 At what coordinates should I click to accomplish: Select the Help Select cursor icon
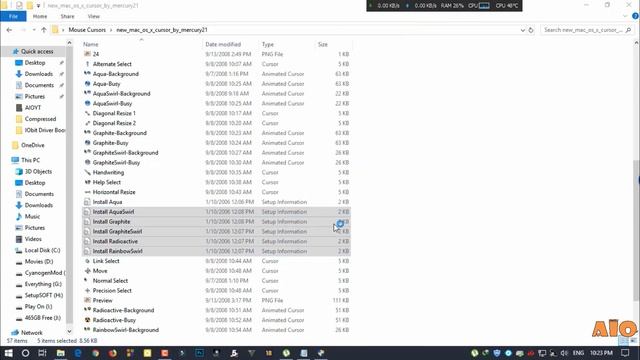coord(87,182)
